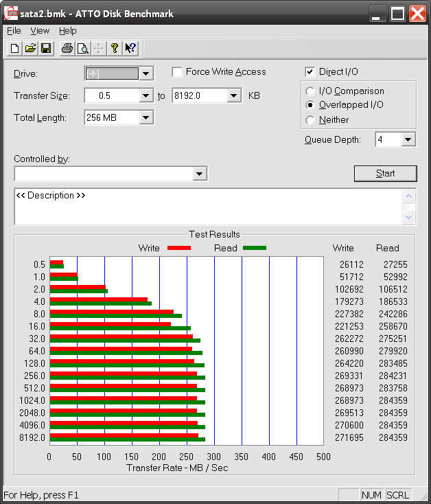
Task: Expand the Controlled by dropdown
Action: [x=200, y=174]
